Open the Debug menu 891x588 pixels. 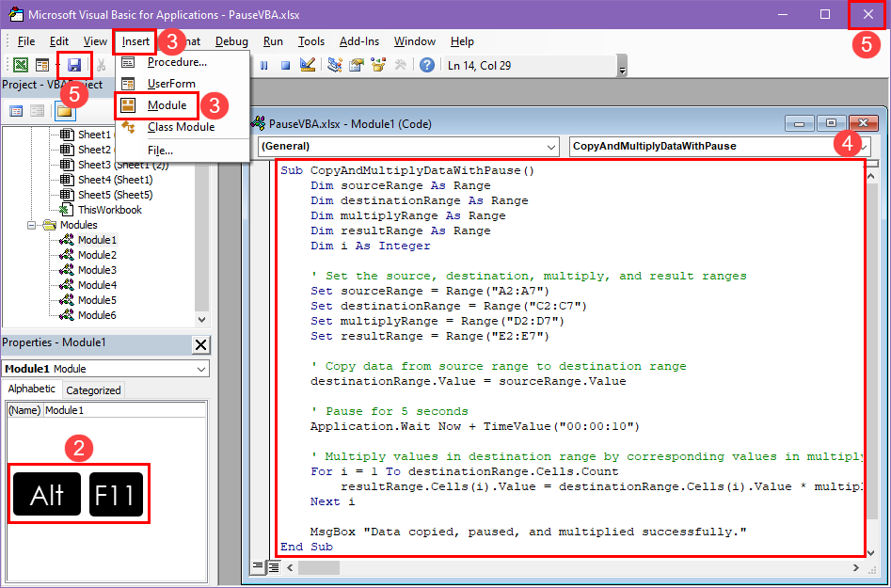point(231,41)
